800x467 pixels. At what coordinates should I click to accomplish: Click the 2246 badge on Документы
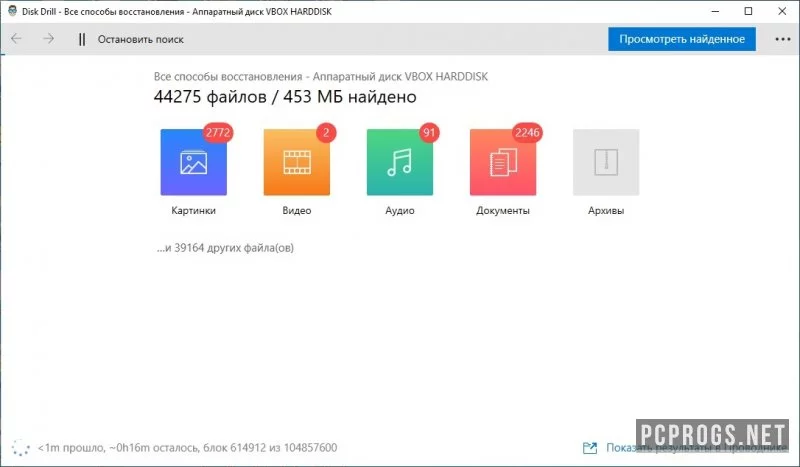[x=527, y=133]
